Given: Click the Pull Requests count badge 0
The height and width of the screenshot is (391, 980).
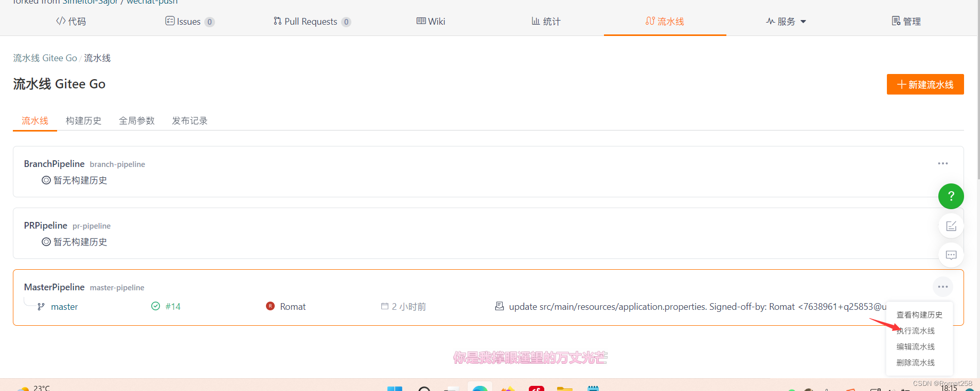Looking at the screenshot, I should pos(346,22).
